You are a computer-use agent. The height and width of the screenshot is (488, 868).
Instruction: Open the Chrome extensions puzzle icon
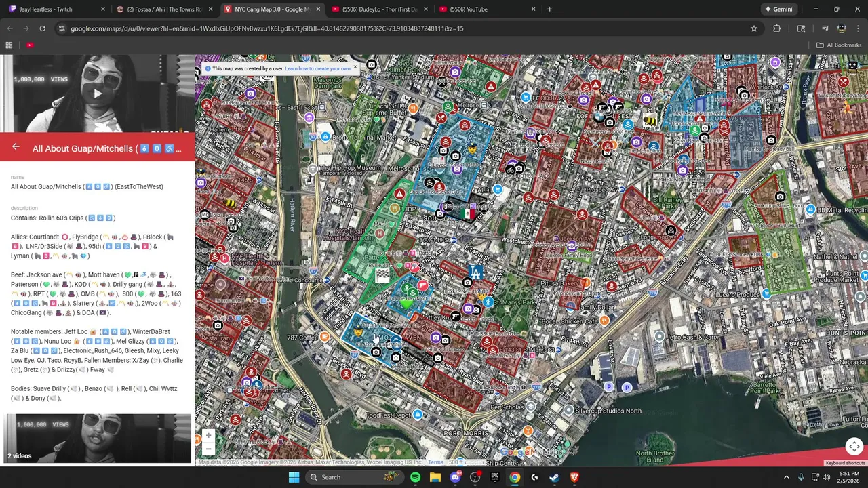pyautogui.click(x=777, y=28)
